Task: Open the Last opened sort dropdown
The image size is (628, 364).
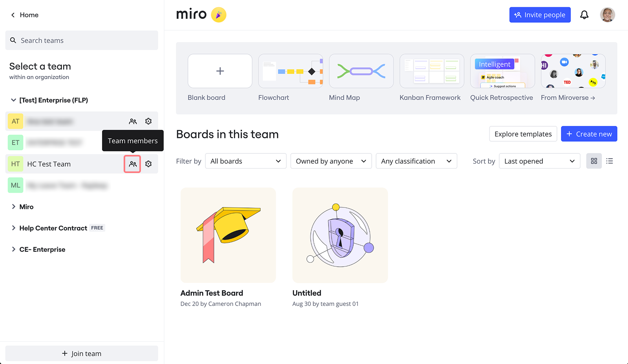Action: [539, 161]
